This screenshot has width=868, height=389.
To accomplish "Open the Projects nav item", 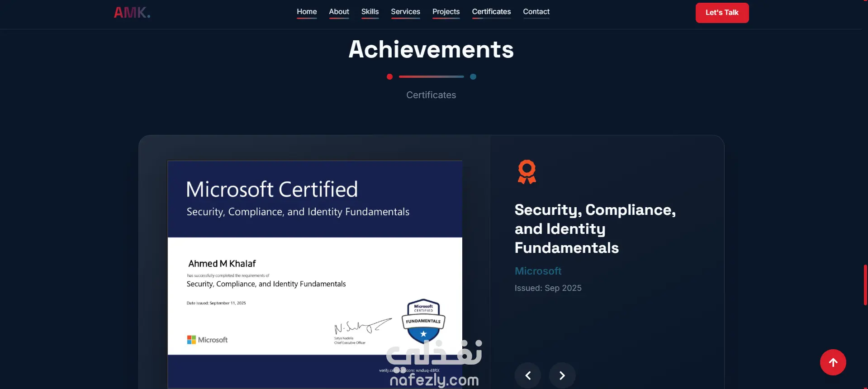I will tap(446, 12).
